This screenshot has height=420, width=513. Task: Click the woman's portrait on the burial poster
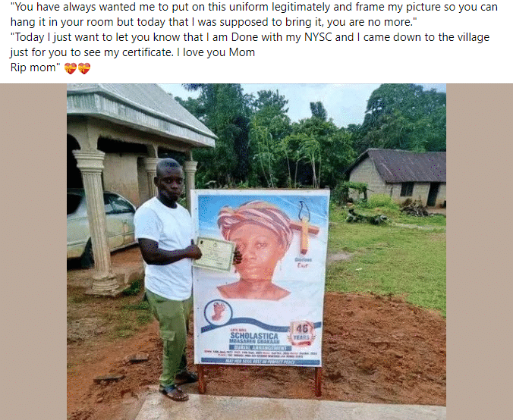pyautogui.click(x=256, y=250)
